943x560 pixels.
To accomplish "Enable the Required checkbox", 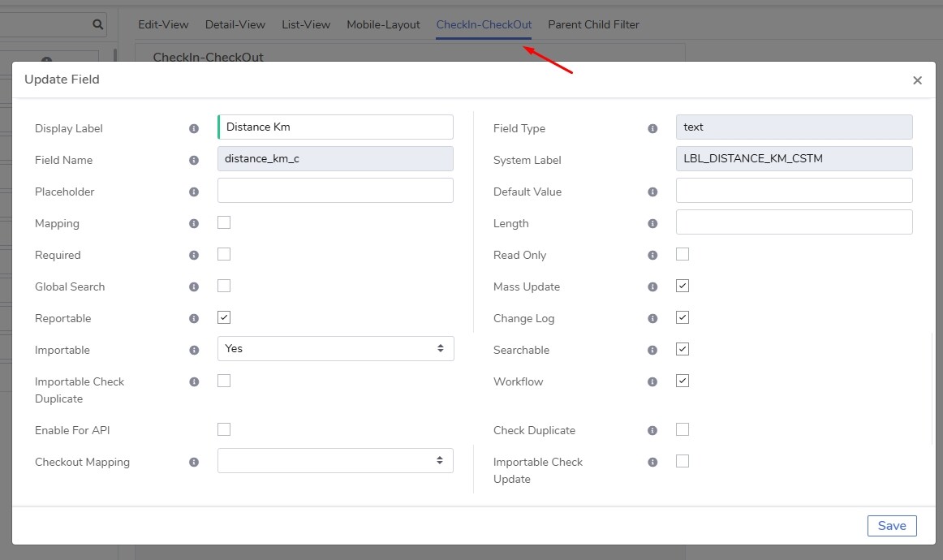I will click(x=224, y=254).
